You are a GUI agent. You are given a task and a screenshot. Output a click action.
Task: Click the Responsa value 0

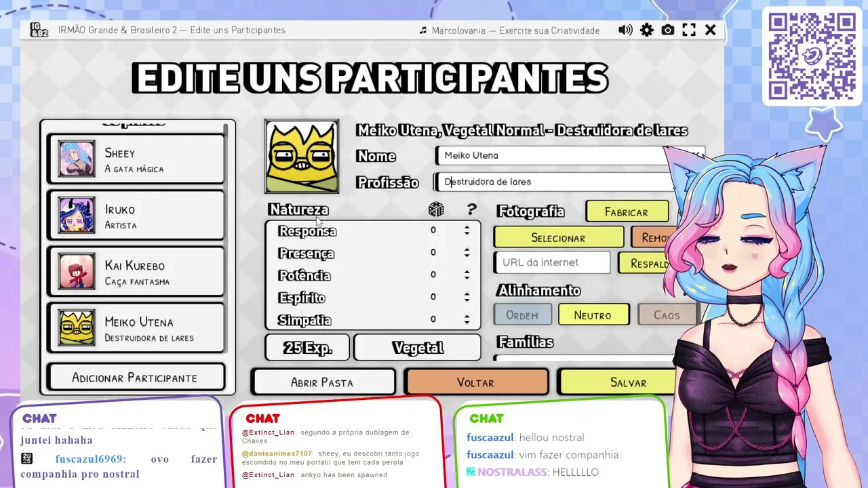click(x=433, y=230)
